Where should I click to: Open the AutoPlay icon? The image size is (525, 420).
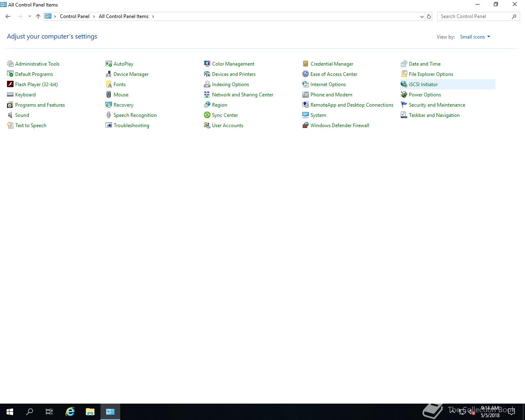coord(109,64)
